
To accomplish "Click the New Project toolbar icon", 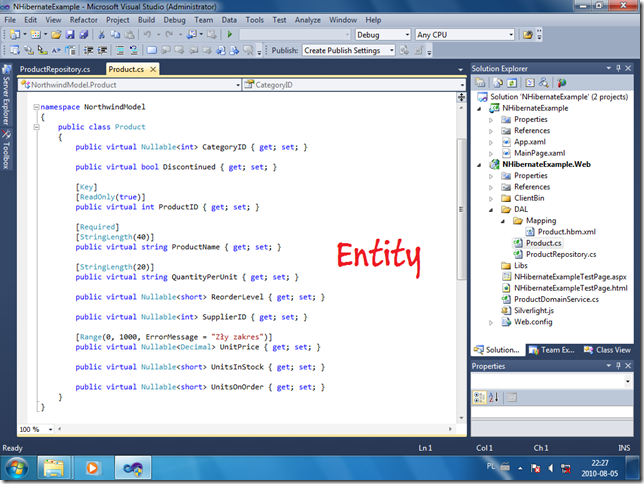I will 15,35.
